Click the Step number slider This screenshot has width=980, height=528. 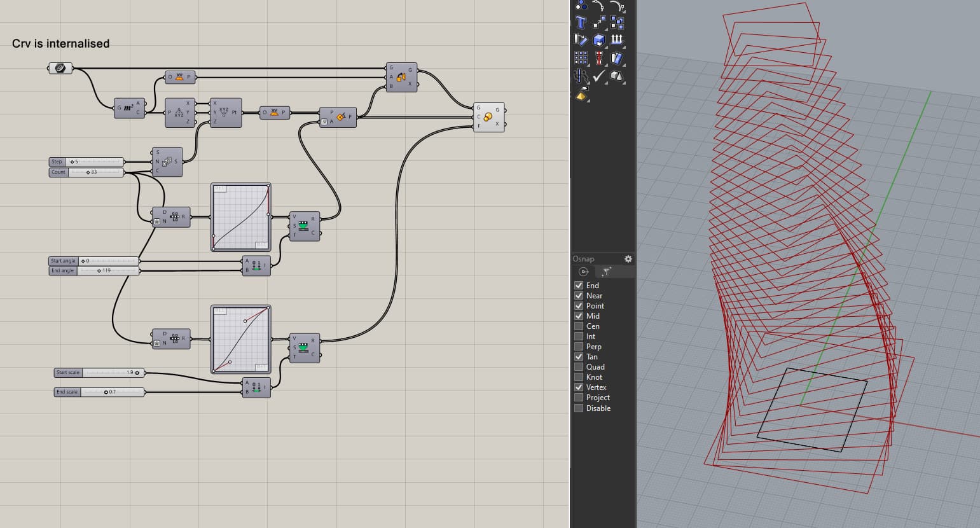coord(87,162)
